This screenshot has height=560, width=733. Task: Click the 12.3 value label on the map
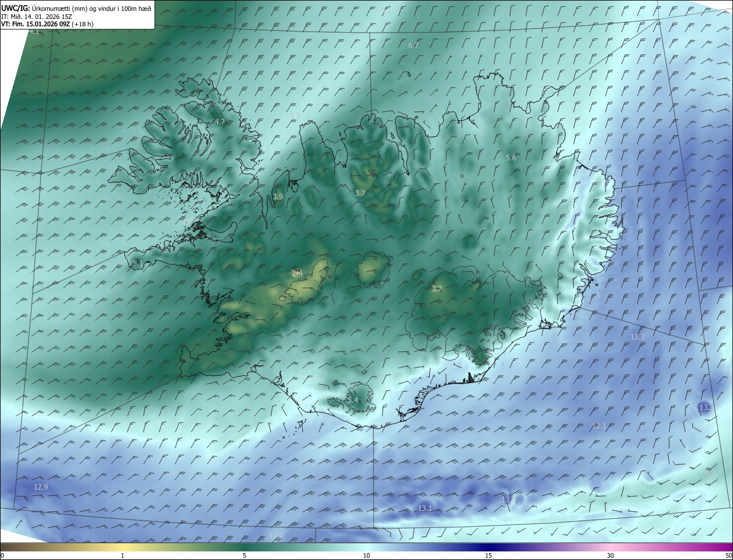click(637, 337)
